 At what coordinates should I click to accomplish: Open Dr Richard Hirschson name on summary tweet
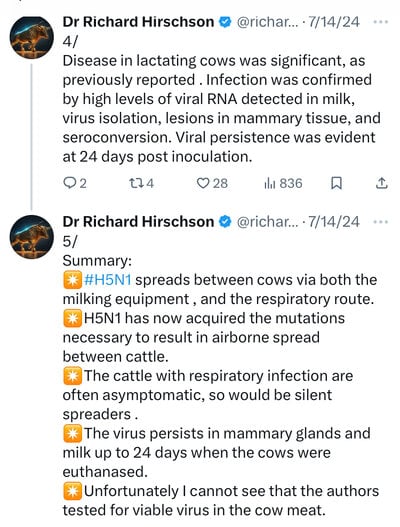pyautogui.click(x=138, y=222)
